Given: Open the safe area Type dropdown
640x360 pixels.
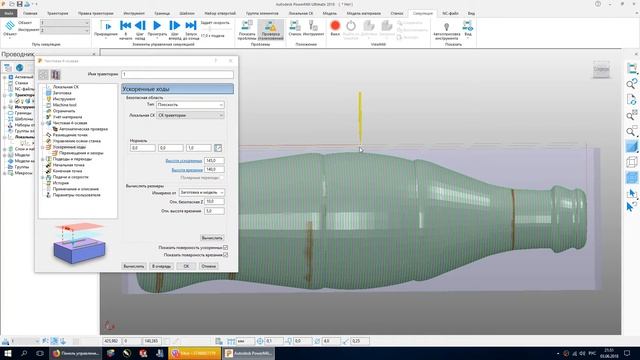Looking at the screenshot, I should click(190, 105).
